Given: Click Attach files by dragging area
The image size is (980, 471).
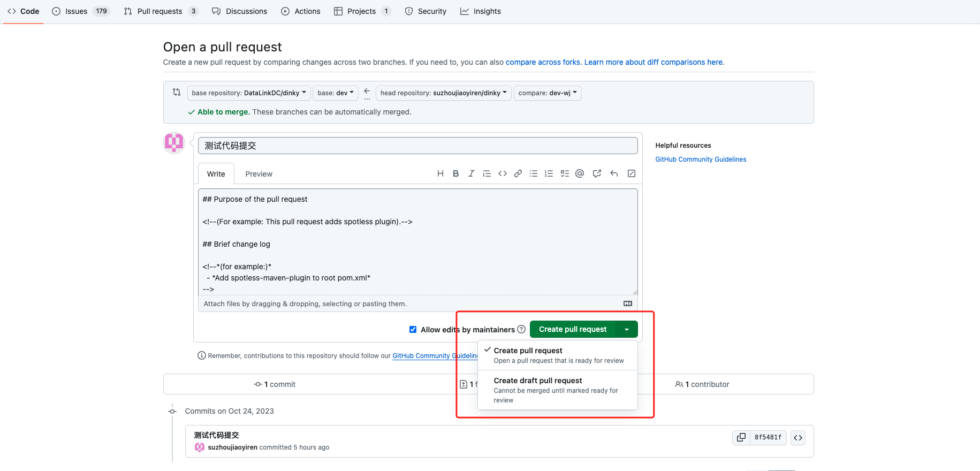Looking at the screenshot, I should tap(417, 303).
